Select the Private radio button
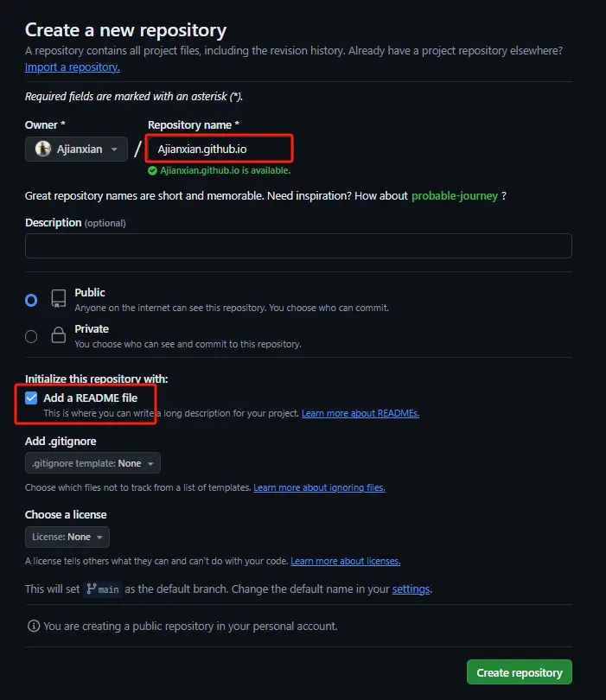Image resolution: width=606 pixels, height=700 pixels. pos(31,336)
